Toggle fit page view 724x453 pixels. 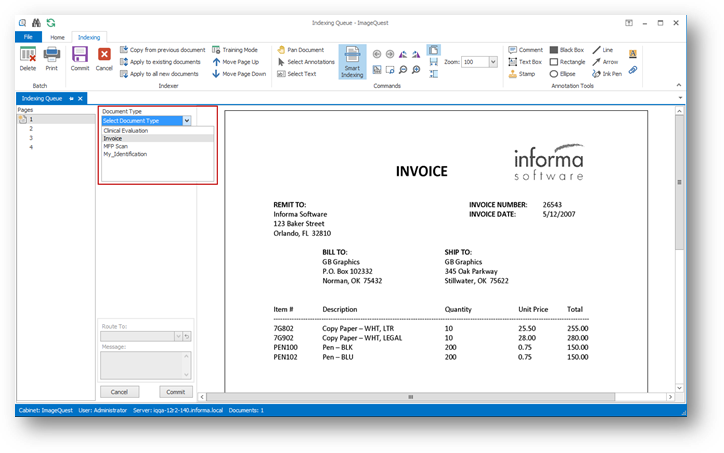coord(434,50)
